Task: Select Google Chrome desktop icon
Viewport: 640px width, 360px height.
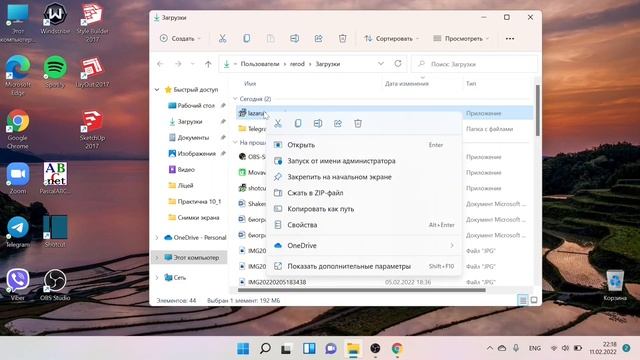Action: tap(18, 129)
